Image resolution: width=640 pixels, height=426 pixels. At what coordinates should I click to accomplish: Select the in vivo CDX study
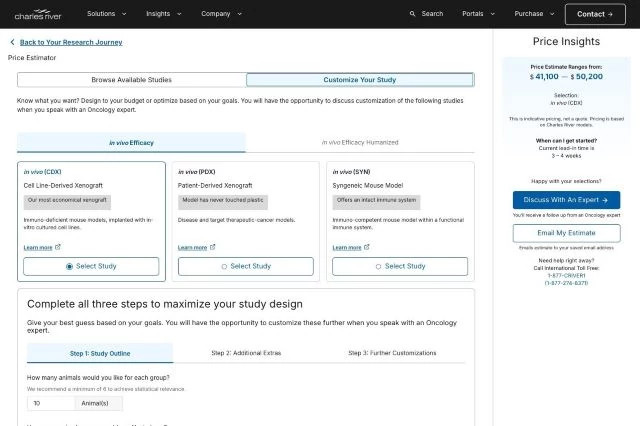91,266
